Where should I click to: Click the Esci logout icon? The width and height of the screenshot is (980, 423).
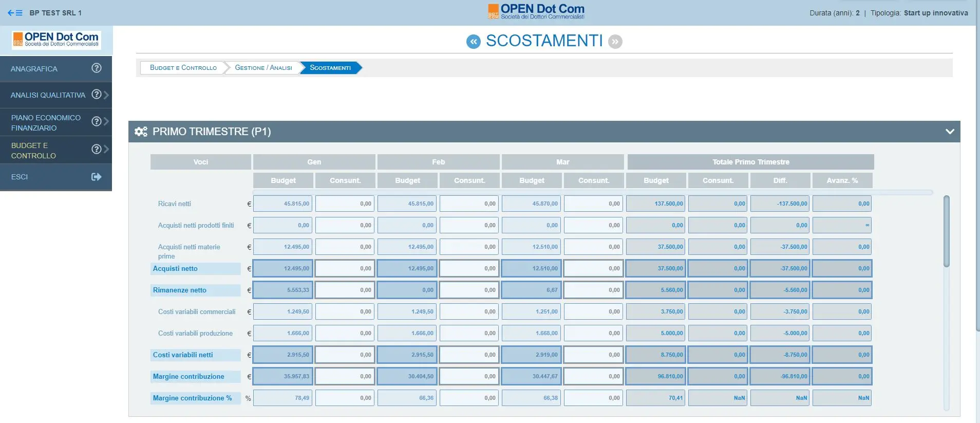click(97, 177)
